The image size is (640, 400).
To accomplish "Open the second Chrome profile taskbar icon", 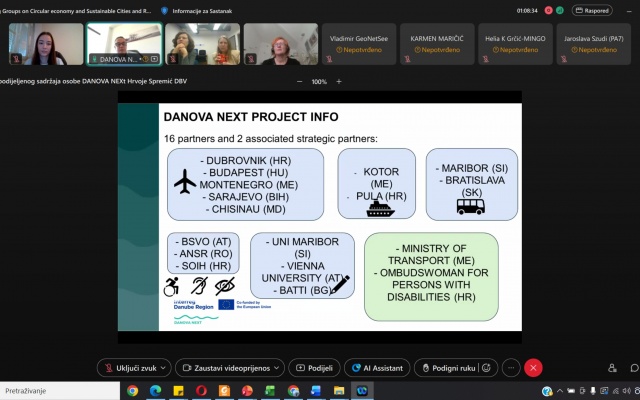I will click(293, 391).
